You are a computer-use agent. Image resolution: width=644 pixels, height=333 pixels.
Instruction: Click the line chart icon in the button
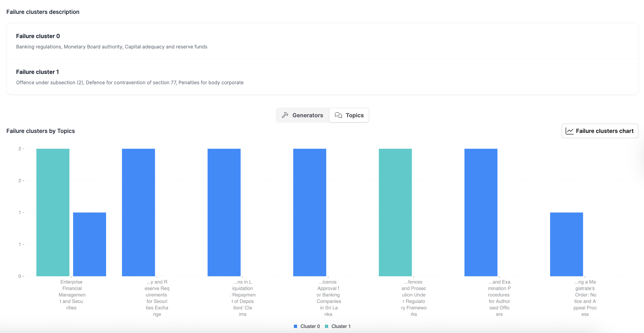pyautogui.click(x=569, y=131)
